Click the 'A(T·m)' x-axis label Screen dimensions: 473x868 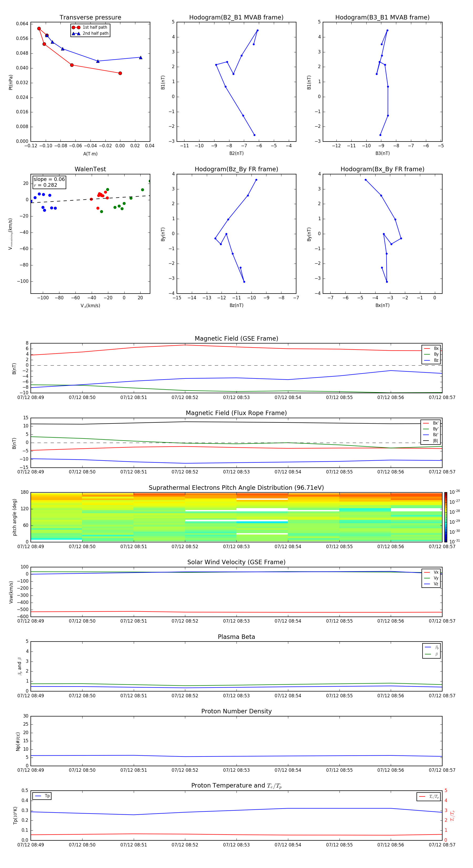[90, 154]
